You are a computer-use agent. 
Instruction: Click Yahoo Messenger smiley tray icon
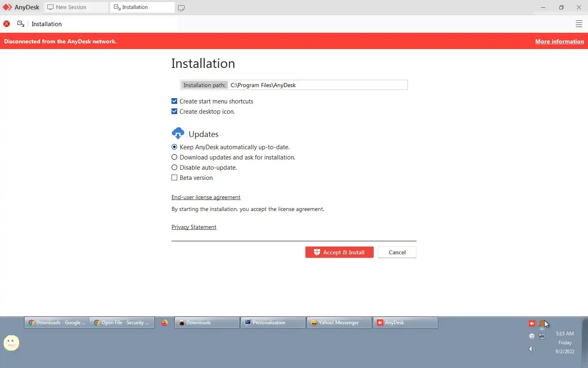point(532,336)
